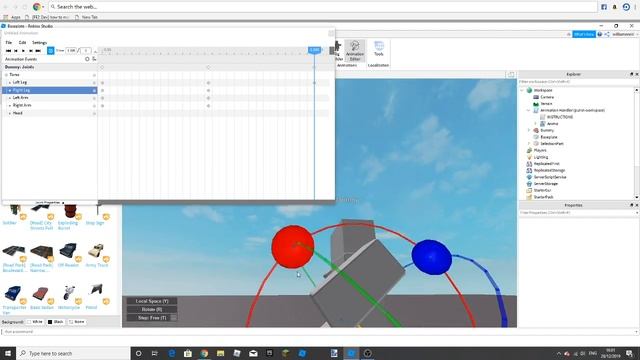Open the animation editor Settings menu
Image resolution: width=640 pixels, height=360 pixels.
pos(40,42)
